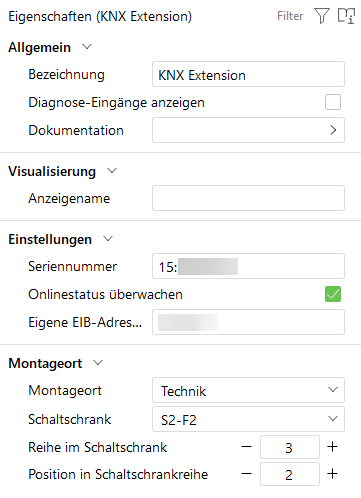361x498 pixels.
Task: Open the Schaltschrank dropdown showing S2-F2
Action: point(248,419)
